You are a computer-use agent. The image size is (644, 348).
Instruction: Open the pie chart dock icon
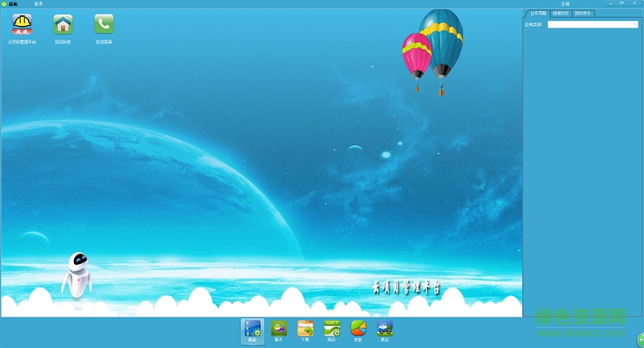point(358,329)
